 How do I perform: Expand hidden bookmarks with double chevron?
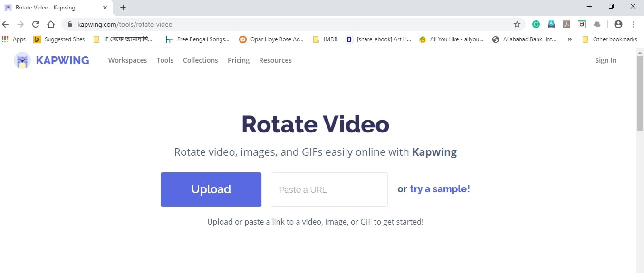(x=569, y=39)
